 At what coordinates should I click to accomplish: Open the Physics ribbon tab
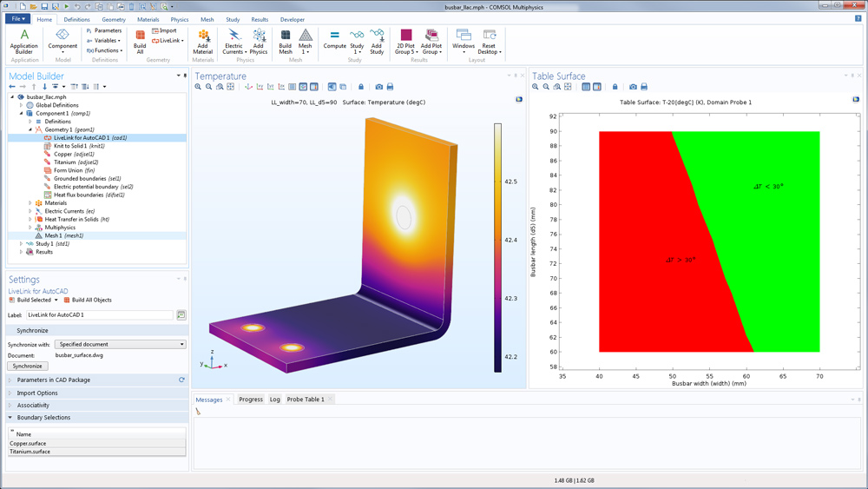point(179,19)
